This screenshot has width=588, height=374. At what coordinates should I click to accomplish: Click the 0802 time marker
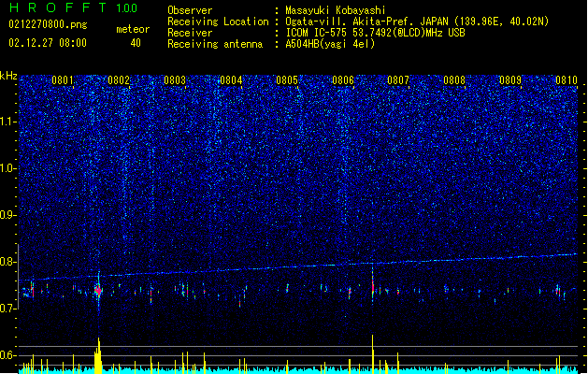[119, 80]
